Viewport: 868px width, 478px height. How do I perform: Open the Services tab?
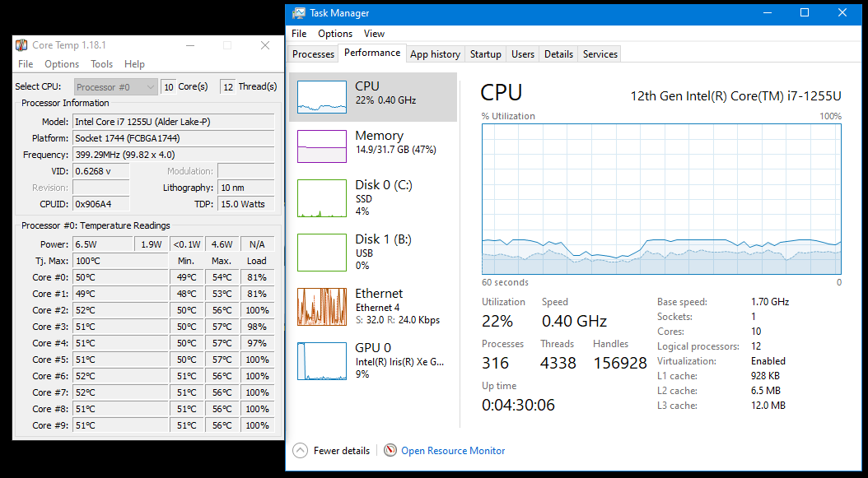pyautogui.click(x=600, y=54)
